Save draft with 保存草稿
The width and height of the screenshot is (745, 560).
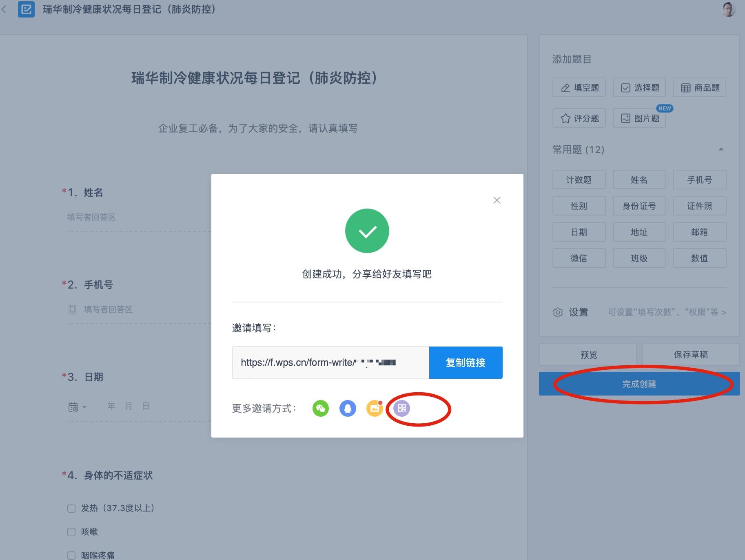(x=691, y=354)
